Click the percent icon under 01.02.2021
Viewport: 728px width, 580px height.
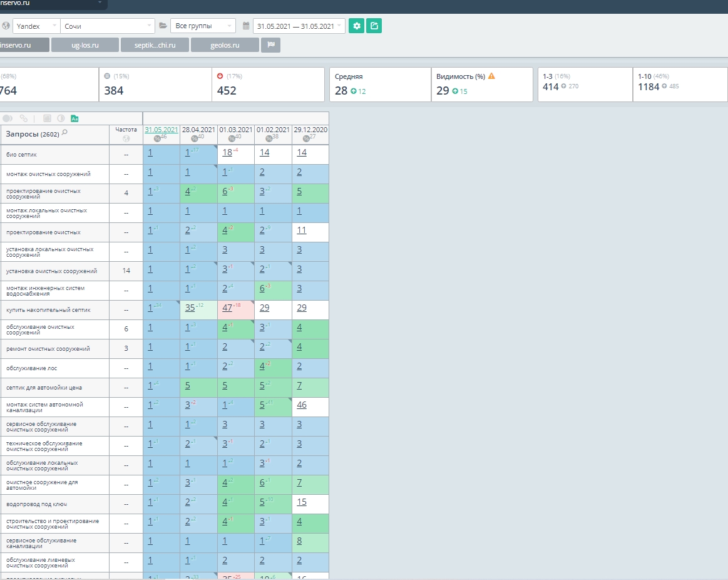269,138
